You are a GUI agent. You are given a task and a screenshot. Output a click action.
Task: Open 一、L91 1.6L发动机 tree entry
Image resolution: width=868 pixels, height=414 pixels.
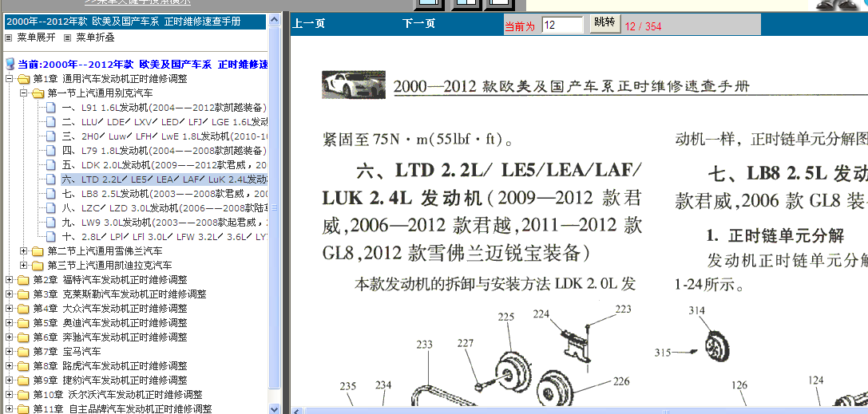tap(164, 108)
